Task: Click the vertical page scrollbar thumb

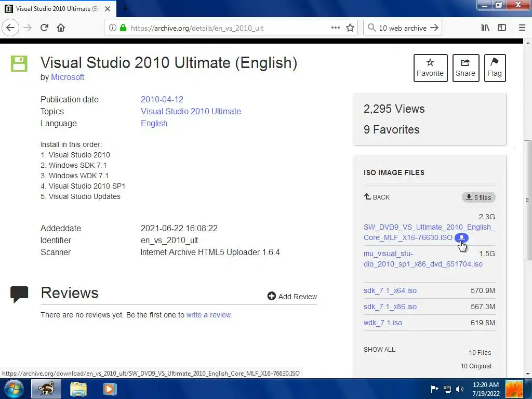Action: [527, 200]
